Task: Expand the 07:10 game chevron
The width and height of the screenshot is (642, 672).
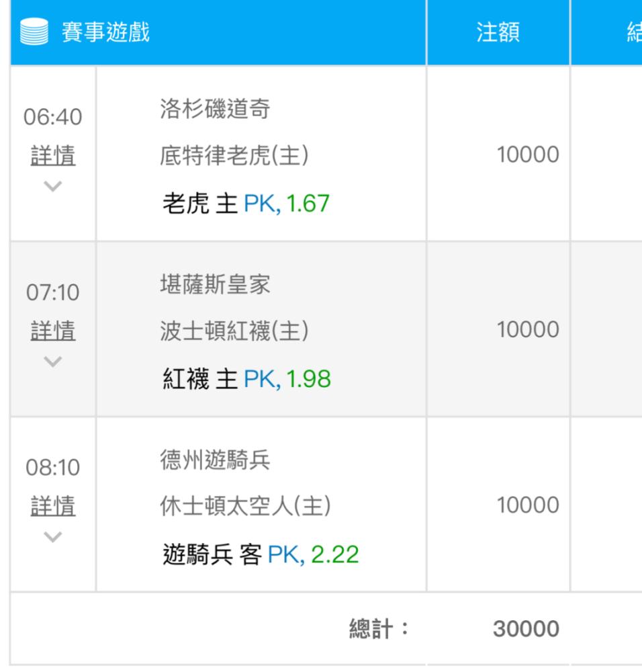Action: tap(52, 362)
